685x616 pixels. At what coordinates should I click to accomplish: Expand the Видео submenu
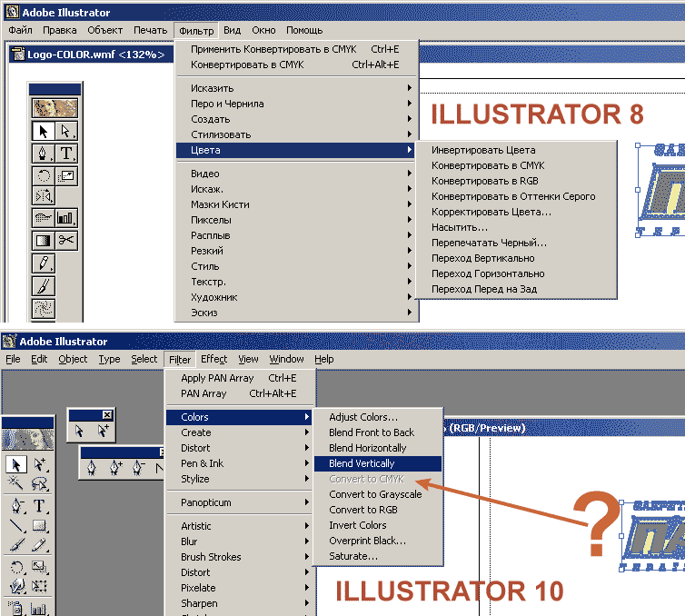(297, 174)
